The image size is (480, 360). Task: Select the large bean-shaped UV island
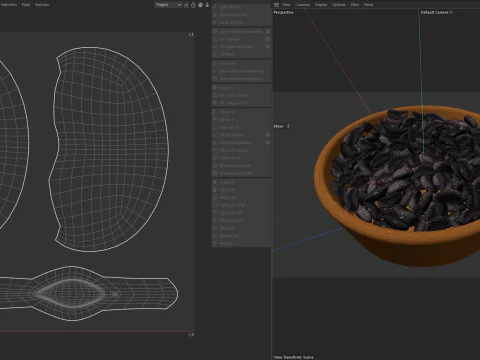click(x=110, y=150)
